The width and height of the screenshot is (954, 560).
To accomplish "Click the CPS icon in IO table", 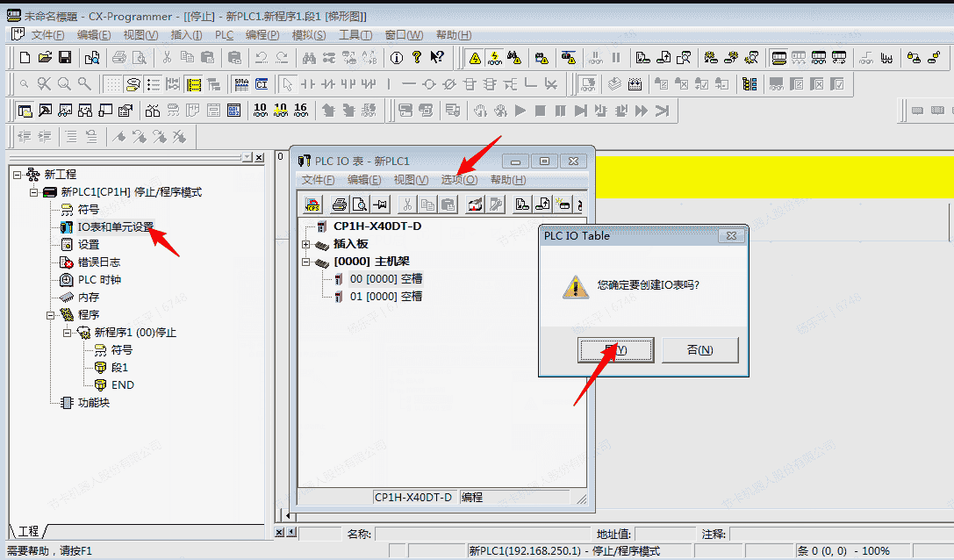I will point(312,205).
